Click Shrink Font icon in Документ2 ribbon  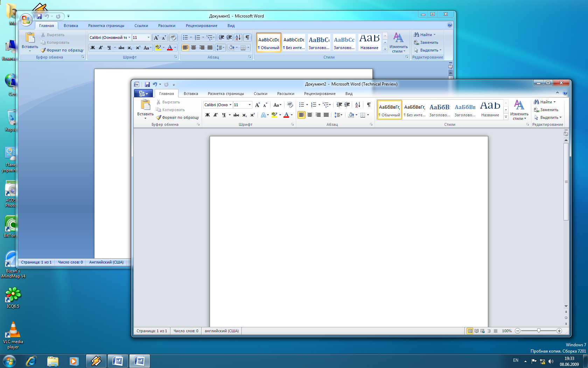click(x=265, y=105)
